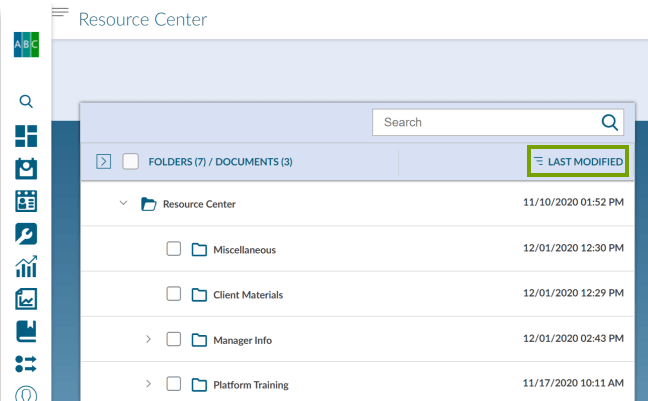Viewport: 648px width, 401px height.
Task: Click the date 12/01/2020 12:29 PM
Action: [573, 293]
